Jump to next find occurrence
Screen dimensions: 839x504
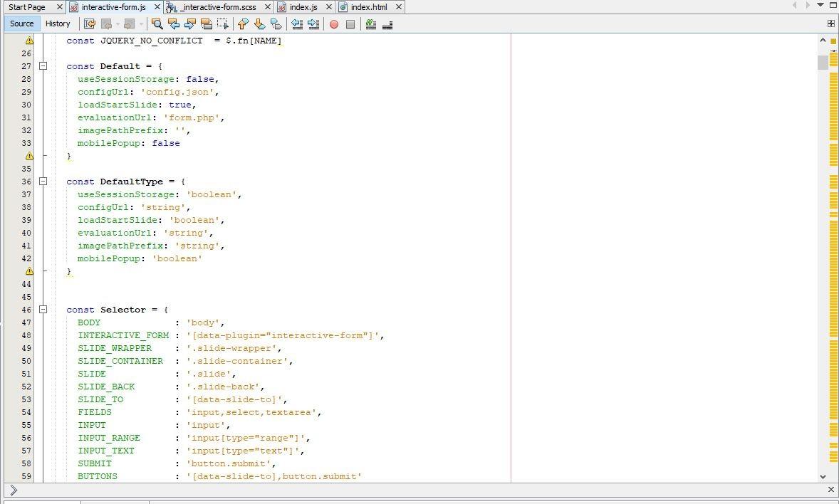click(x=189, y=24)
